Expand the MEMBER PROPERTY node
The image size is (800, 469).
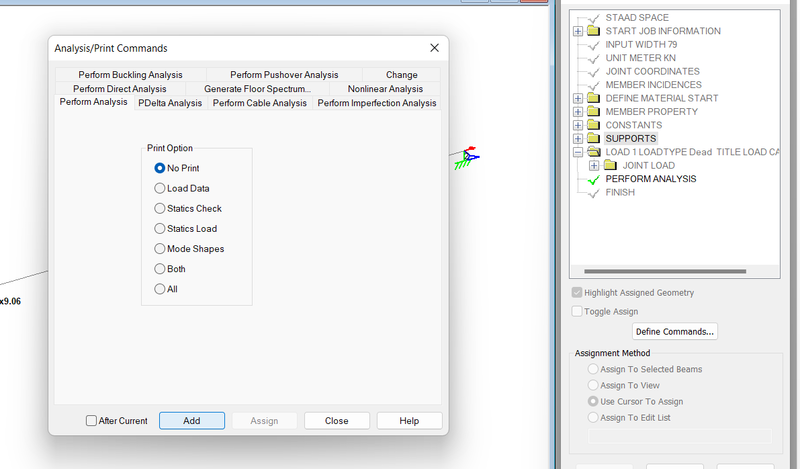point(578,112)
